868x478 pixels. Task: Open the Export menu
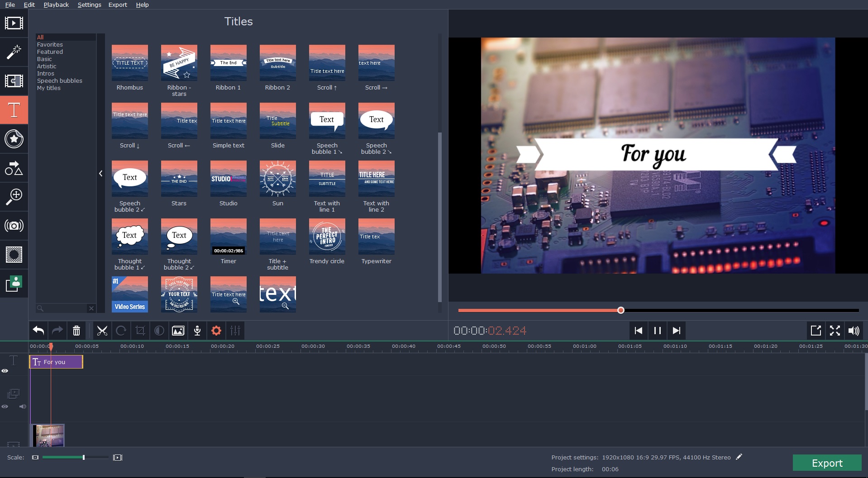118,5
